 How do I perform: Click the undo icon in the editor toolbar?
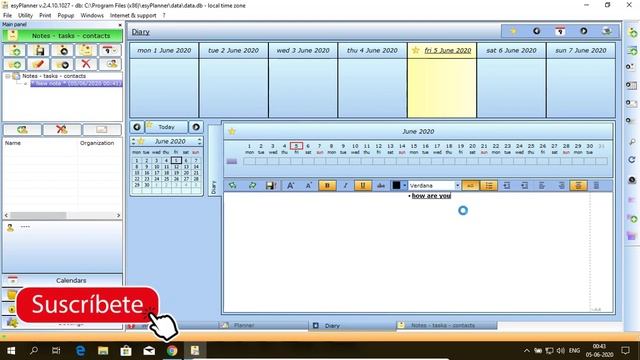(233, 186)
